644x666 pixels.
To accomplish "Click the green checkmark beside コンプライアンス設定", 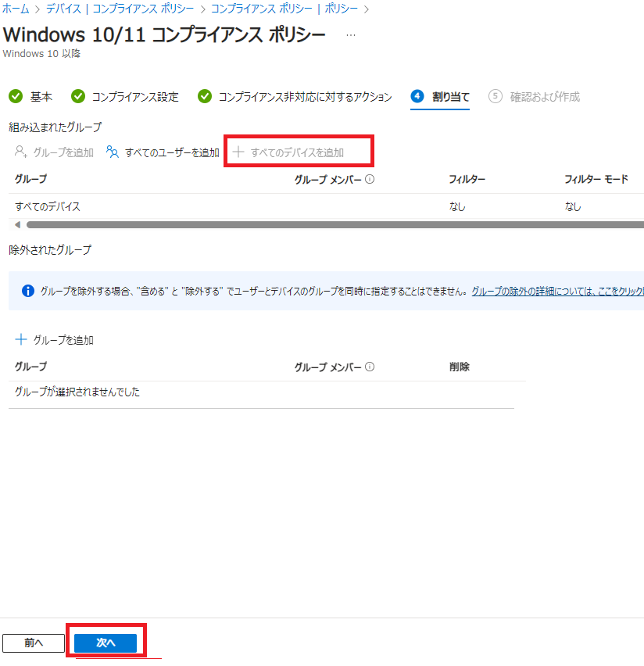I will click(x=77, y=97).
